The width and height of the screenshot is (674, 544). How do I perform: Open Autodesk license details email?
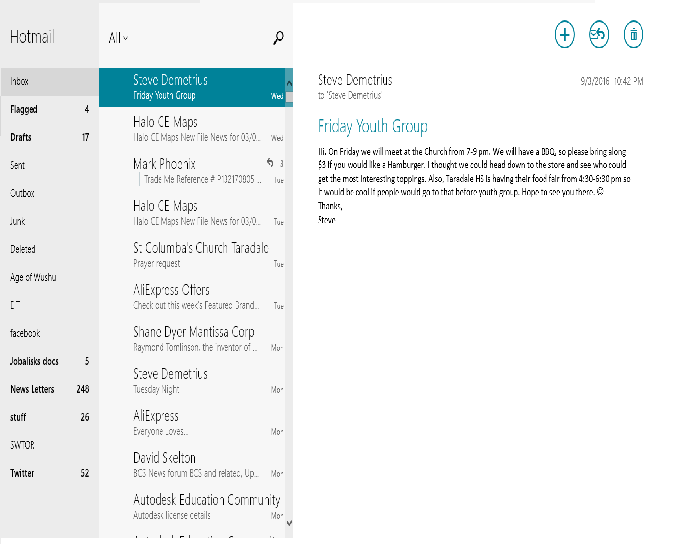(x=192, y=507)
